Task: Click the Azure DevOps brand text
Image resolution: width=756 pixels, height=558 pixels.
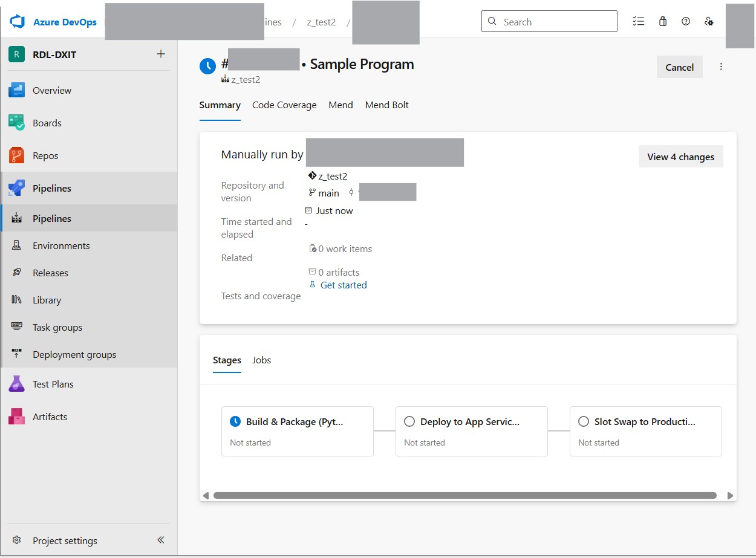Action: pyautogui.click(x=65, y=22)
